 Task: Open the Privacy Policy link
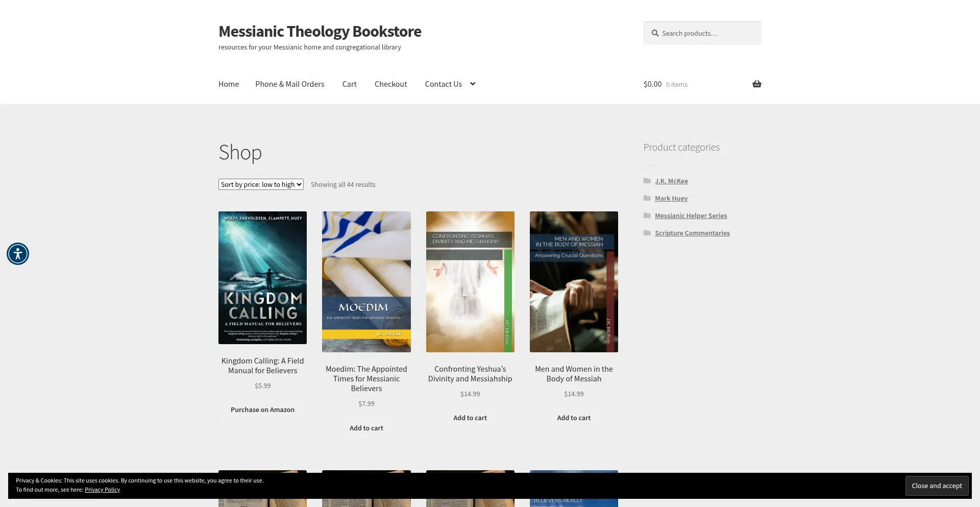[x=102, y=490]
